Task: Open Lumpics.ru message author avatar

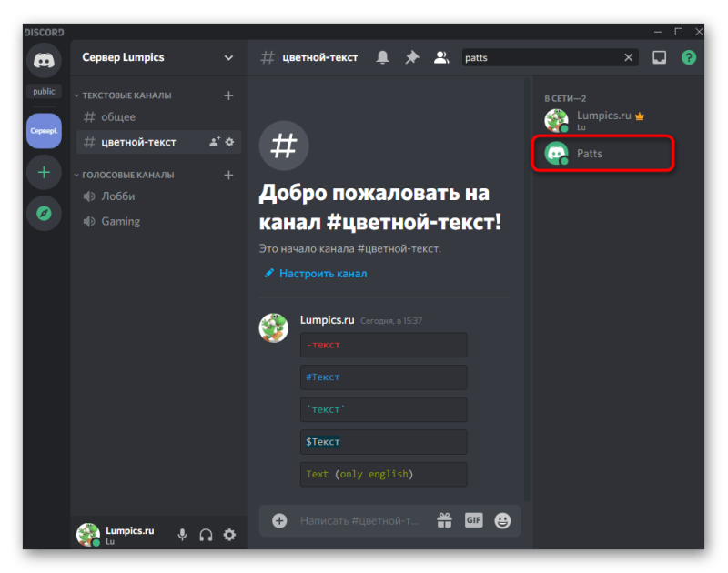Action: click(x=274, y=328)
